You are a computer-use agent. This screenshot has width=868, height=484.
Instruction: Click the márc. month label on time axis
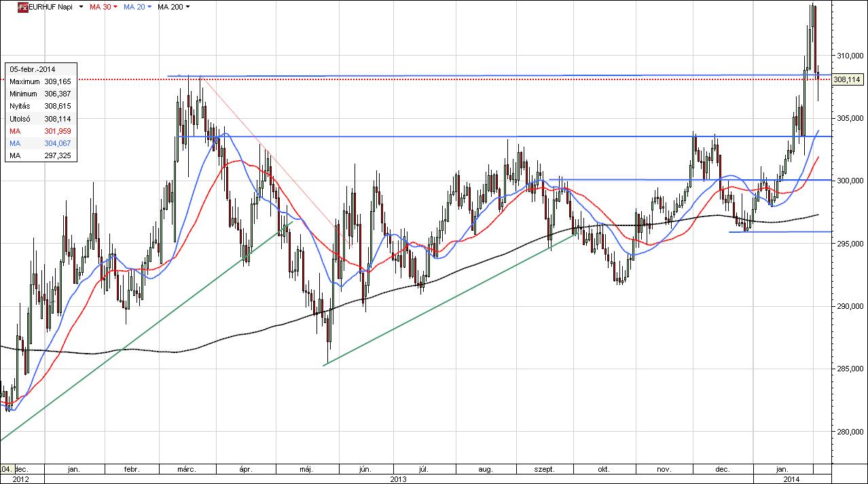(x=187, y=469)
